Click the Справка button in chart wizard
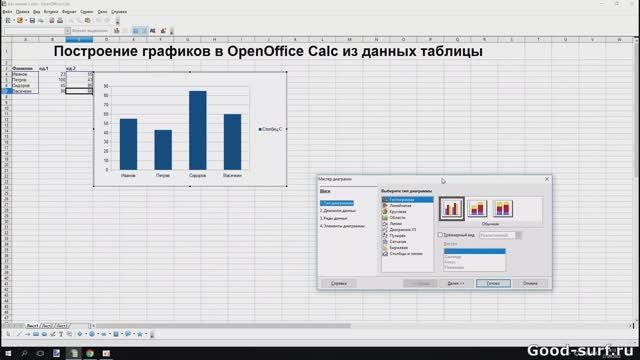This screenshot has height=360, width=640. point(339,283)
